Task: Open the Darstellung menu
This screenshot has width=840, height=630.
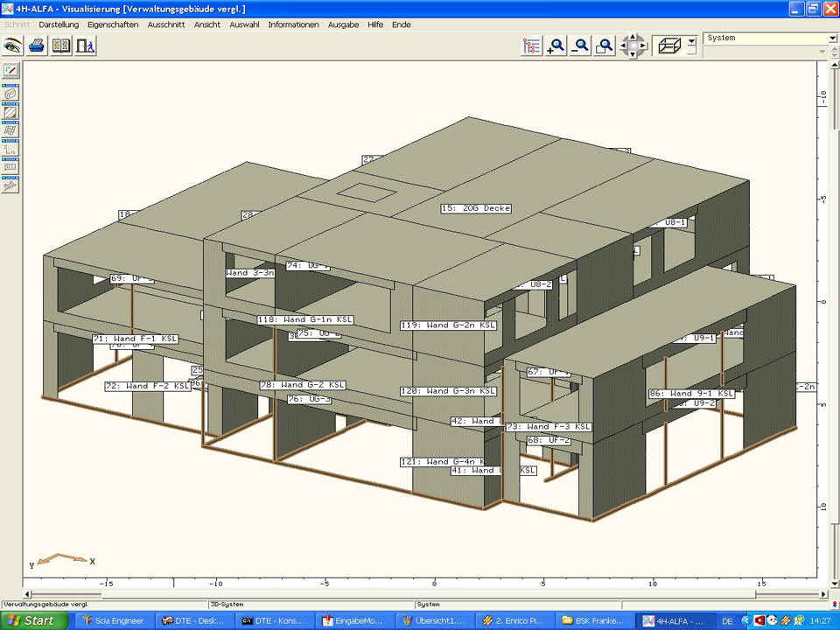Action: 59,24
